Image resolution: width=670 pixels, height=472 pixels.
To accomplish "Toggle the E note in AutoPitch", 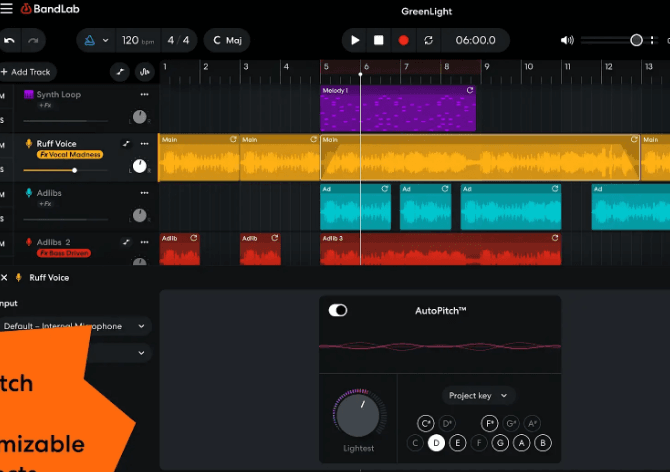I will pos(457,443).
